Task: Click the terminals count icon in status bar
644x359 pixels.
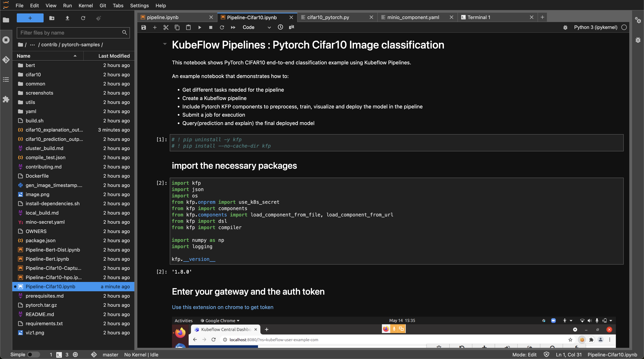Action: coord(59,355)
